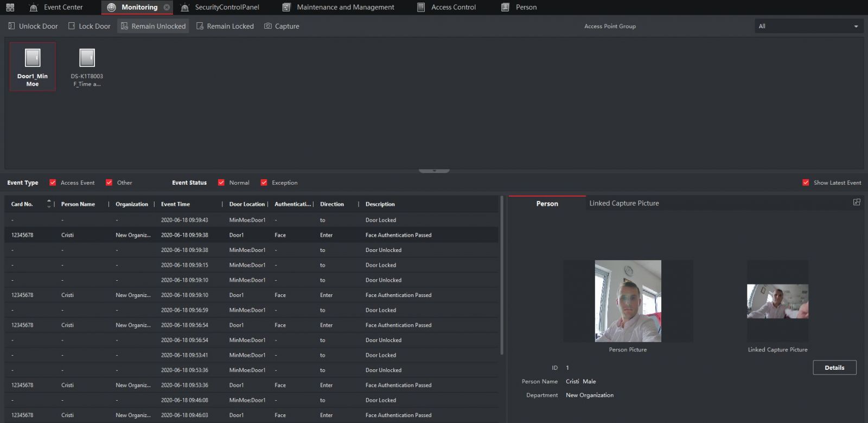Open the Linked Capture Picture tab
Viewport: 868px width, 423px height.
pos(624,203)
